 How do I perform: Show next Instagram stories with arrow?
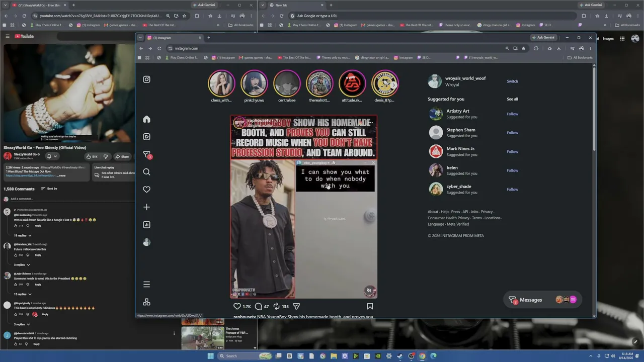tap(394, 84)
